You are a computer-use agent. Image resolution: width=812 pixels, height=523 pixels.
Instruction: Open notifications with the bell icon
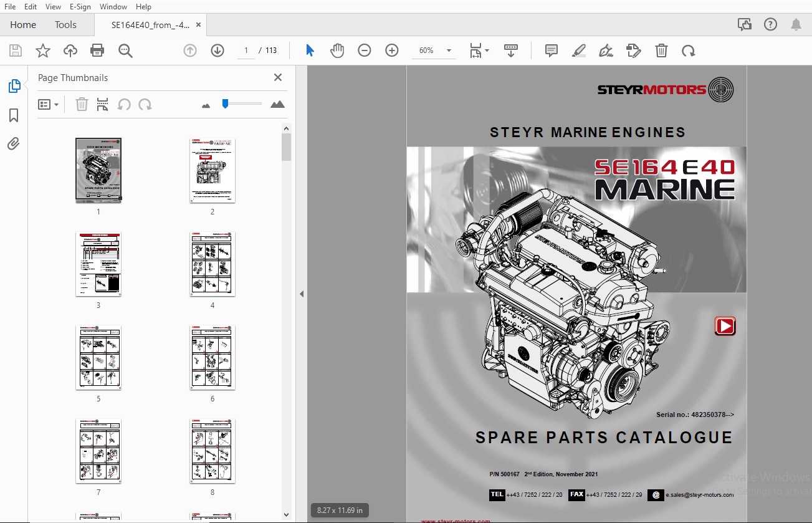[x=796, y=24]
